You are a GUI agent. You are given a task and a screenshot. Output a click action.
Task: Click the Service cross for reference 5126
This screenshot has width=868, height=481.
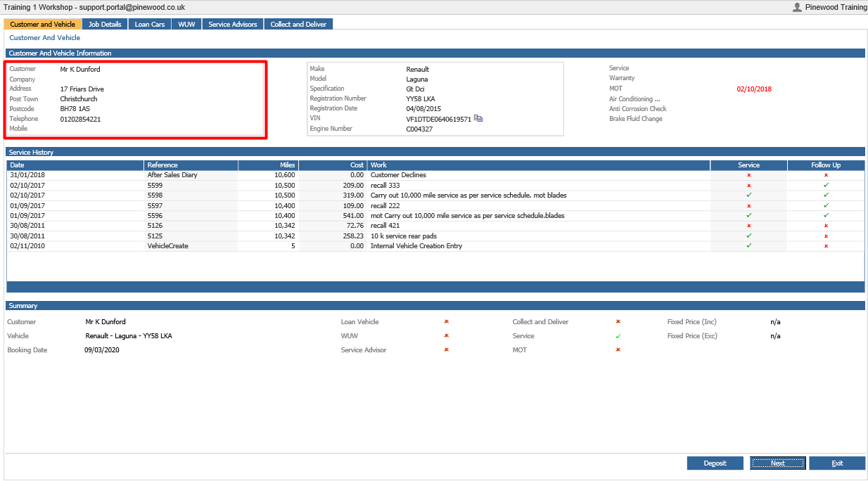pyautogui.click(x=749, y=226)
